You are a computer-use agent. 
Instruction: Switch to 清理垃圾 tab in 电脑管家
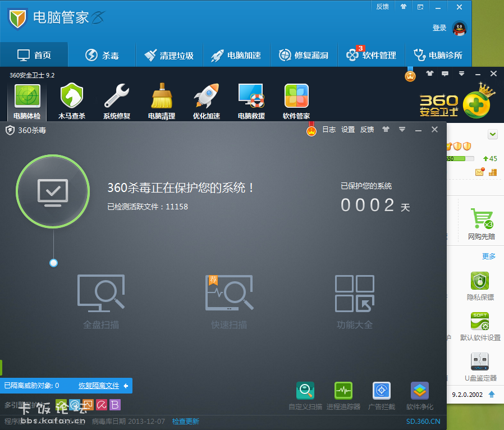[169, 55]
